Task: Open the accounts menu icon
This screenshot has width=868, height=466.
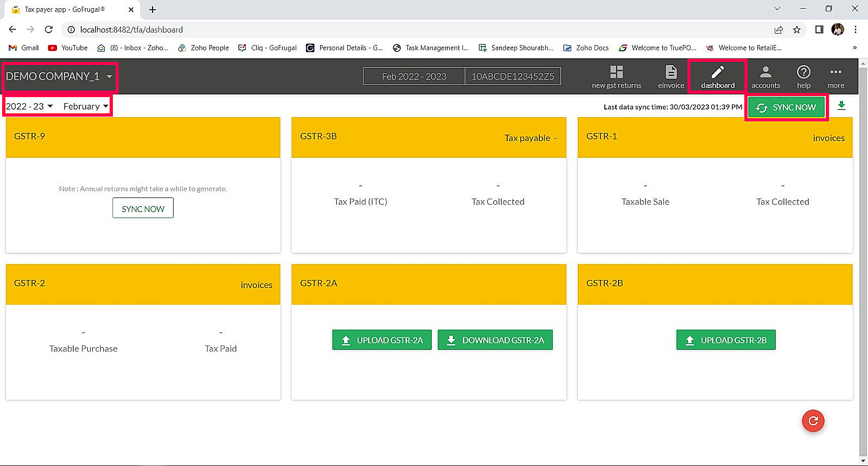Action: click(x=765, y=72)
